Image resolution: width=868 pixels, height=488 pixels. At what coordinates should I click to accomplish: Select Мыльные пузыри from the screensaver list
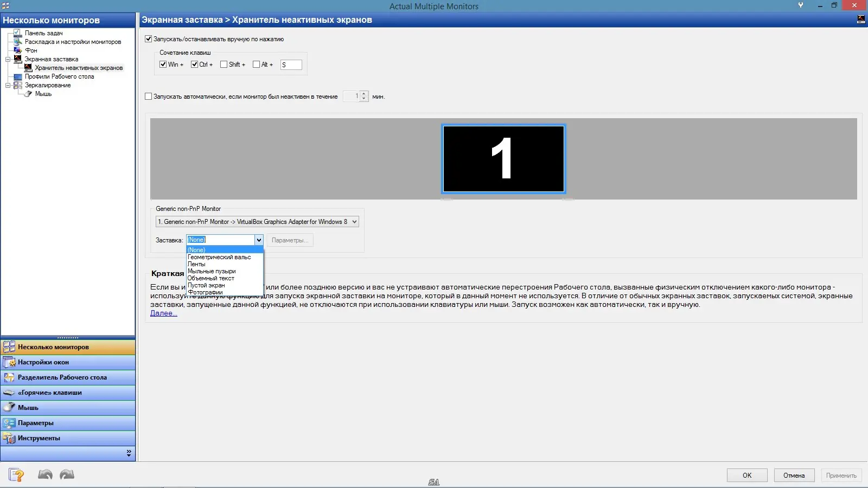[x=212, y=271]
